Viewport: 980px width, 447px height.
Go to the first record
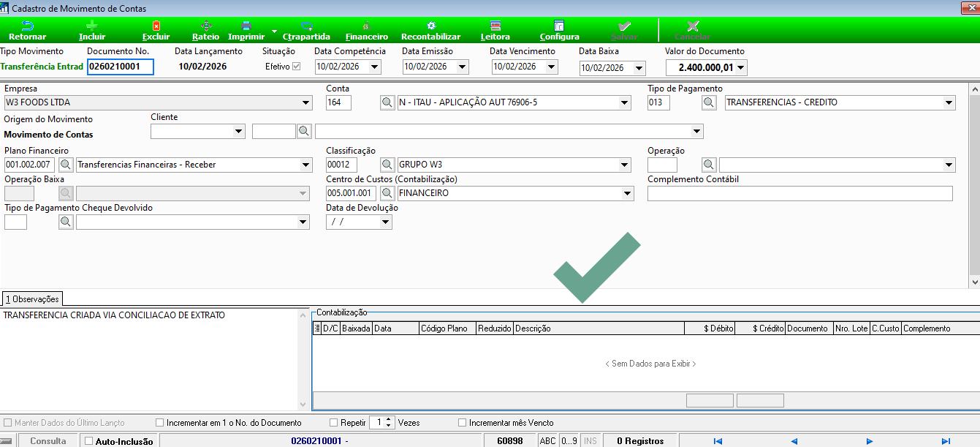coord(718,441)
